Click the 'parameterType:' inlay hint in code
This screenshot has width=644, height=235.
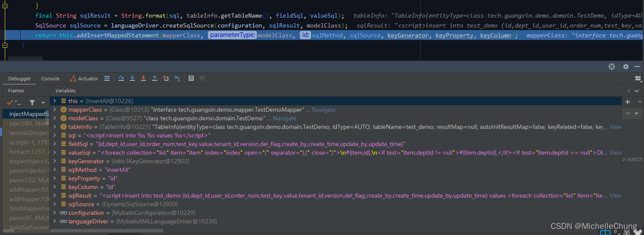pos(232,35)
